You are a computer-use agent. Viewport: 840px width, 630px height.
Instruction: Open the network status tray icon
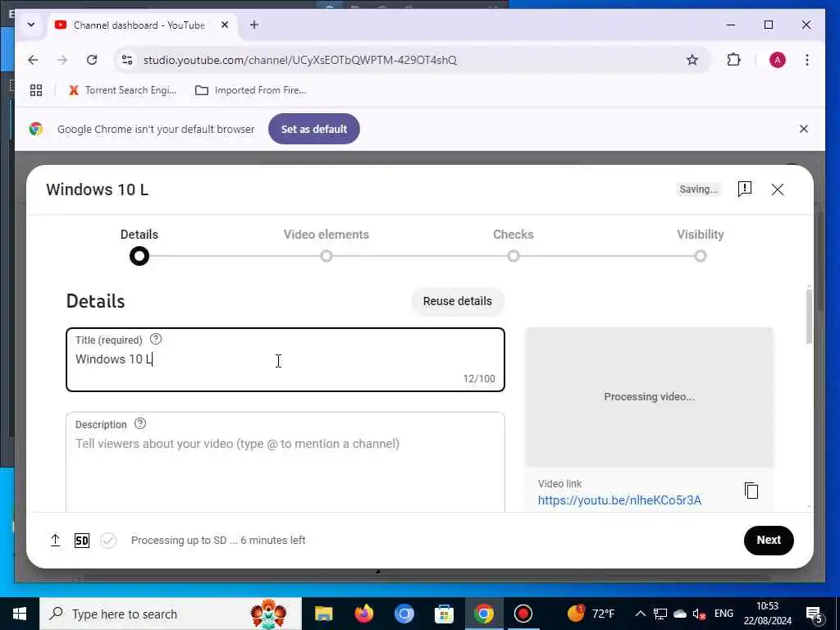coord(660,614)
